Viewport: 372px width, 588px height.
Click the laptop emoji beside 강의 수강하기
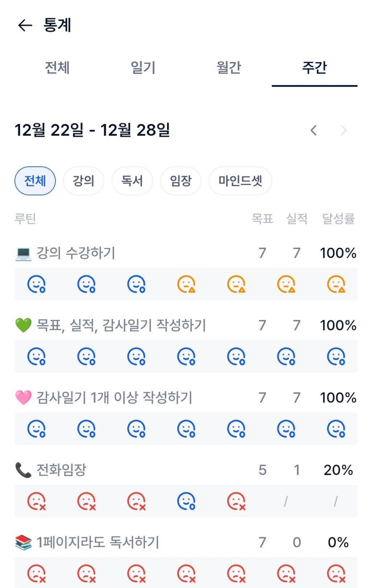click(23, 253)
